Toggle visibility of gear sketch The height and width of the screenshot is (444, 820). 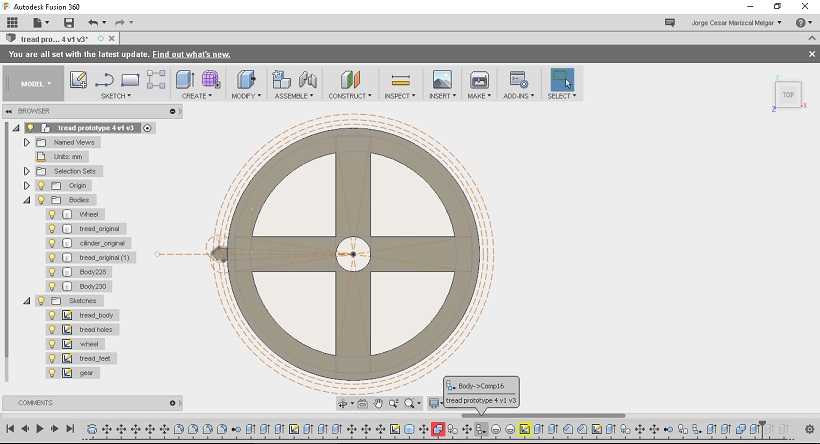[x=52, y=373]
